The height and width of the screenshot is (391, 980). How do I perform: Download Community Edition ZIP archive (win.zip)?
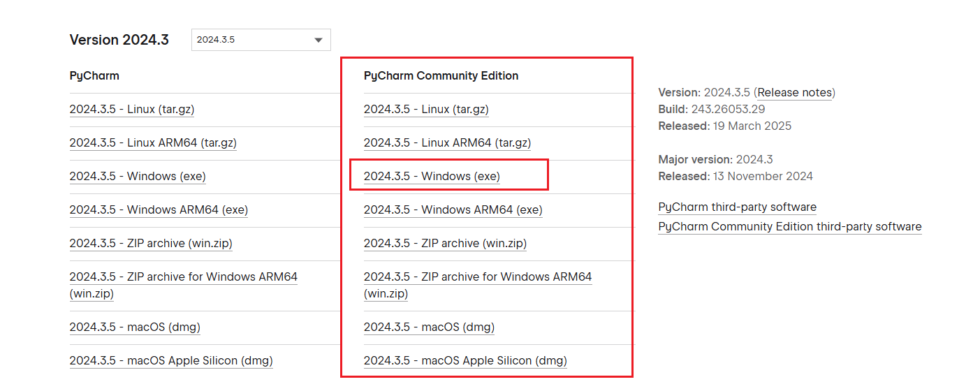[x=445, y=244]
